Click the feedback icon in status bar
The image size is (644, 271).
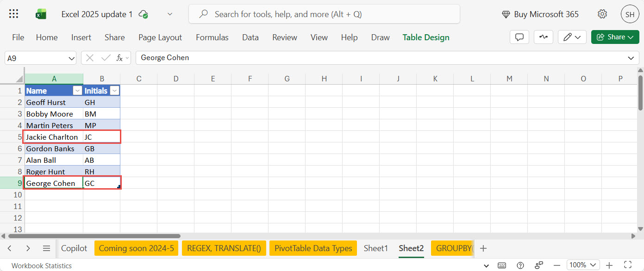(x=539, y=265)
